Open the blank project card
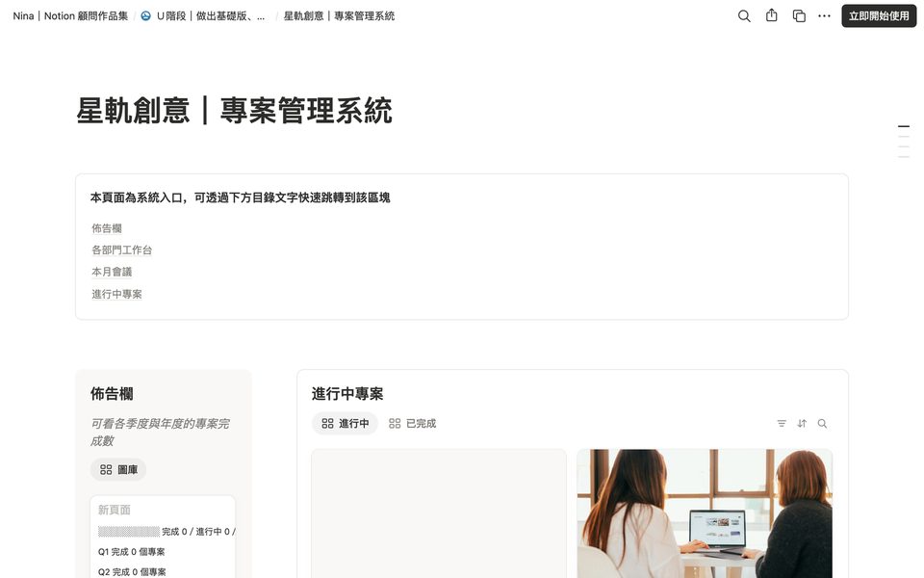The height and width of the screenshot is (578, 924). tap(439, 513)
